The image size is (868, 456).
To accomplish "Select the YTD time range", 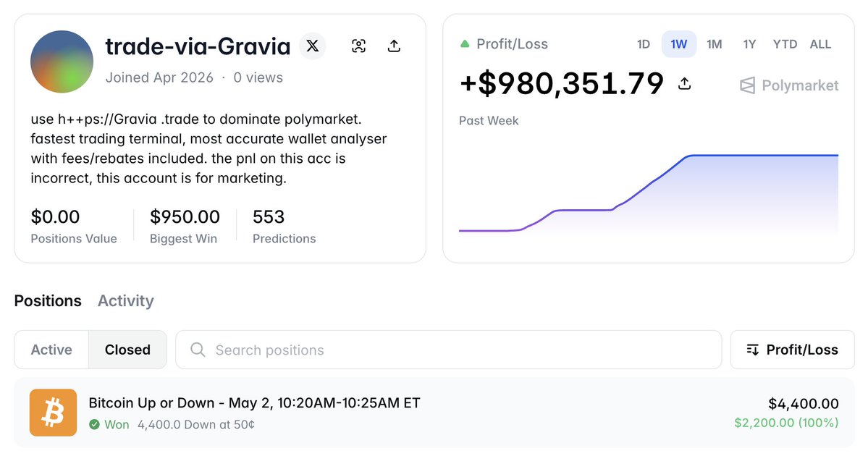I will tap(785, 44).
